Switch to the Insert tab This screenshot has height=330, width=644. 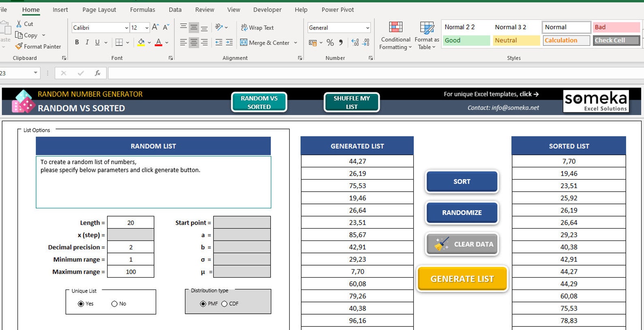tap(60, 10)
